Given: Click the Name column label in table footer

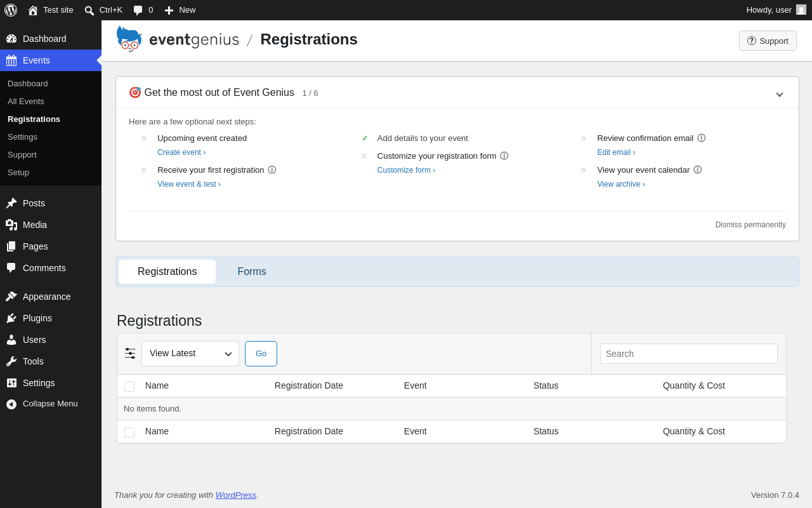Looking at the screenshot, I should point(157,431).
